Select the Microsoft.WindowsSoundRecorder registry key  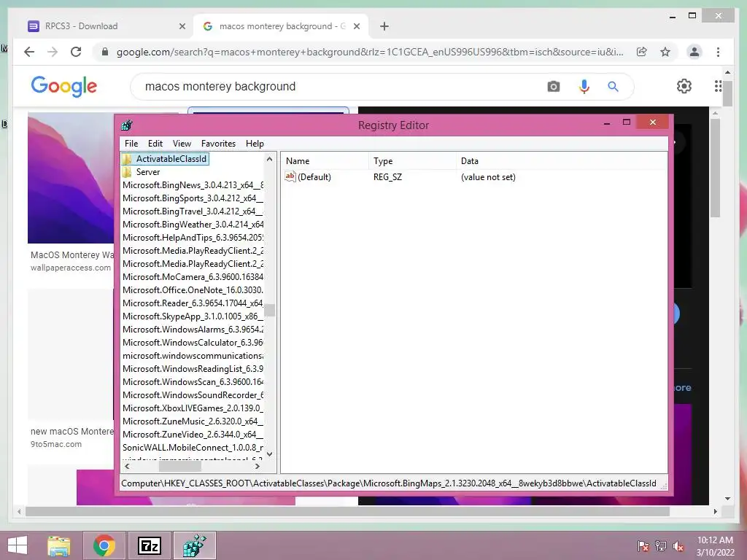point(193,394)
